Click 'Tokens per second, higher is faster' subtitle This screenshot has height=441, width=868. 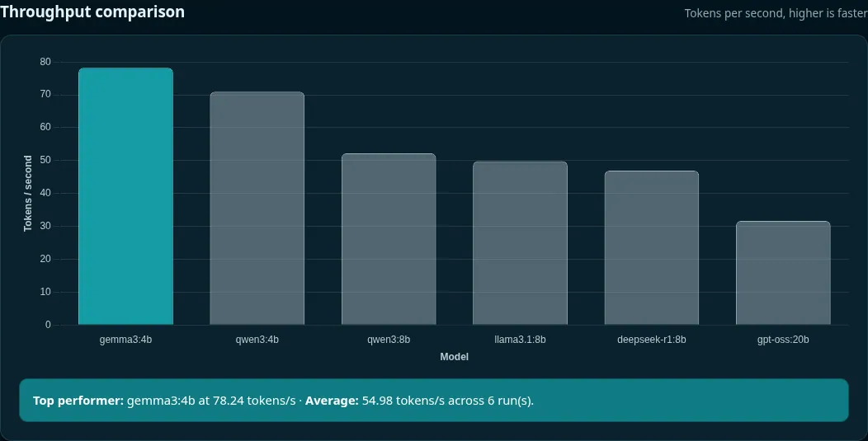tap(776, 13)
